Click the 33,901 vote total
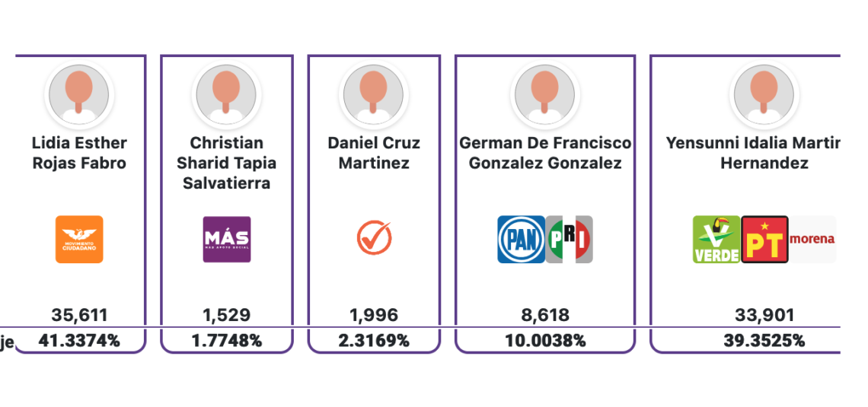This screenshot has width=868, height=407. pyautogui.click(x=764, y=315)
